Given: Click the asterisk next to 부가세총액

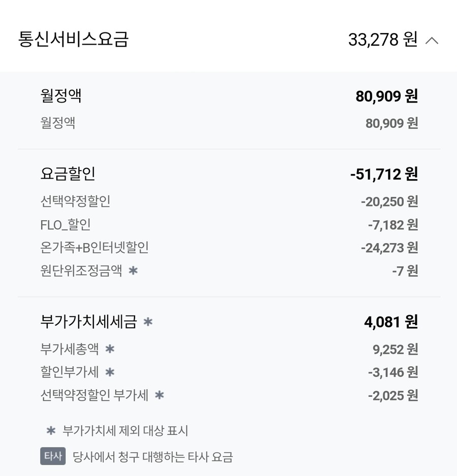Looking at the screenshot, I should coord(110,349).
